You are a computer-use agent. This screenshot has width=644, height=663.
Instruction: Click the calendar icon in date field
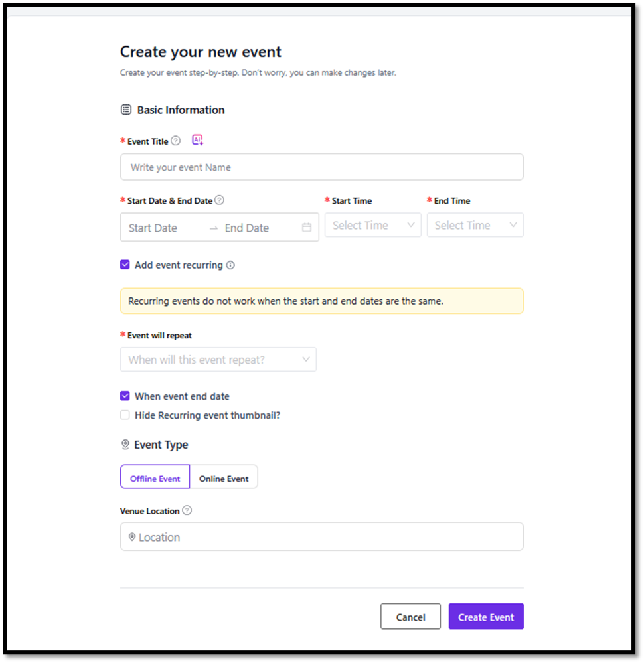coord(307,228)
